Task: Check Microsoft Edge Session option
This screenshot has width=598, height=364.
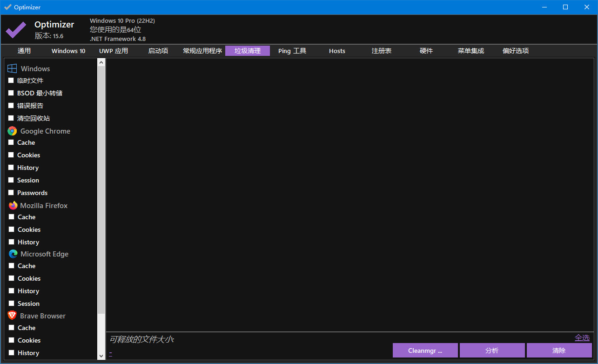Action: click(x=11, y=303)
